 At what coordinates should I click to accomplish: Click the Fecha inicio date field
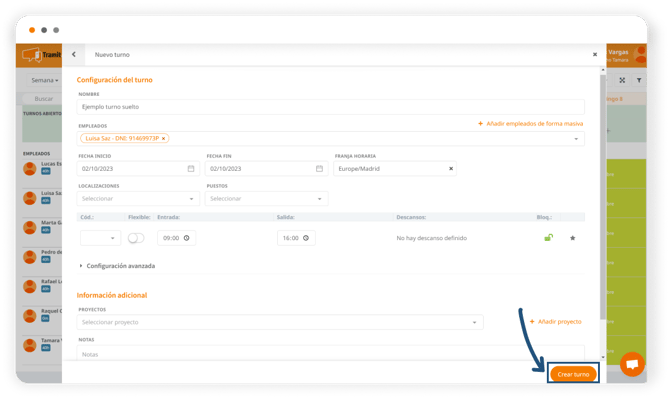[138, 169]
